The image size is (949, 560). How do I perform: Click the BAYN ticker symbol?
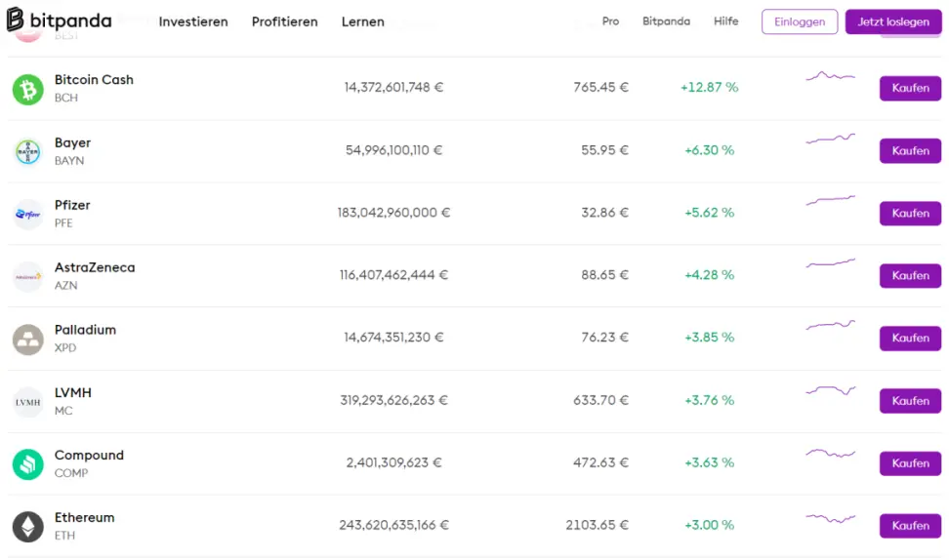click(x=69, y=161)
